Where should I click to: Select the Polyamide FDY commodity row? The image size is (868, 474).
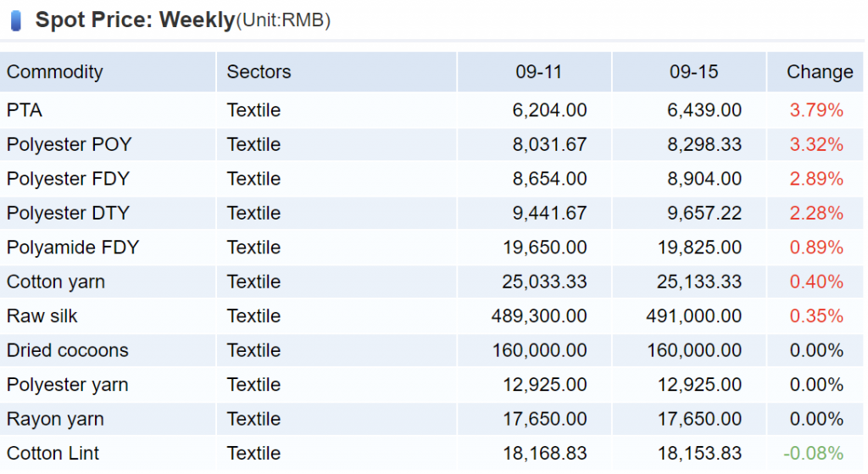tap(73, 248)
